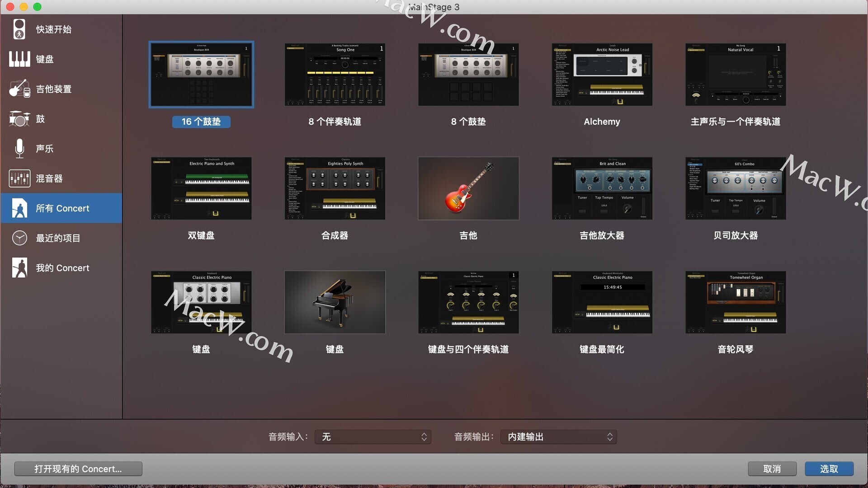The image size is (868, 488).
Task: Choose the 合成器 Eighties Poly Synth thumbnail
Action: pos(335,188)
